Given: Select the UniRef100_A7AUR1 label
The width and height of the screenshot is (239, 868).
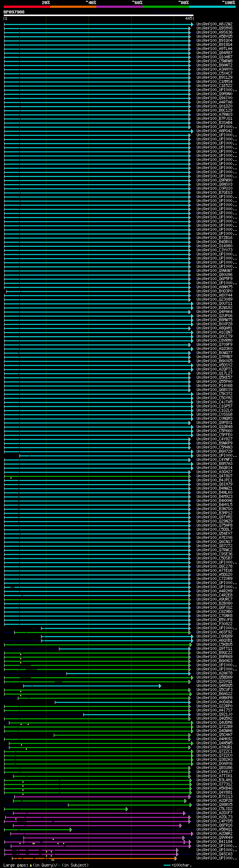Looking at the screenshot, I should [x=214, y=747].
